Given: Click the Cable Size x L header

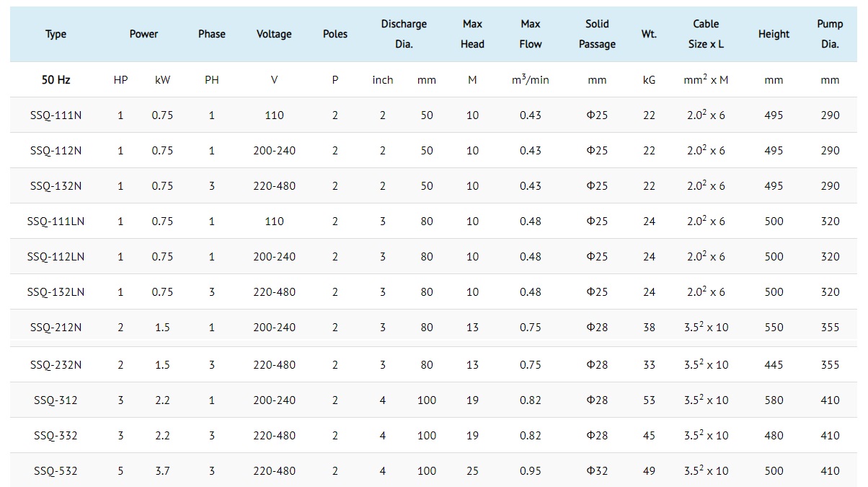Looking at the screenshot, I should tap(706, 34).
